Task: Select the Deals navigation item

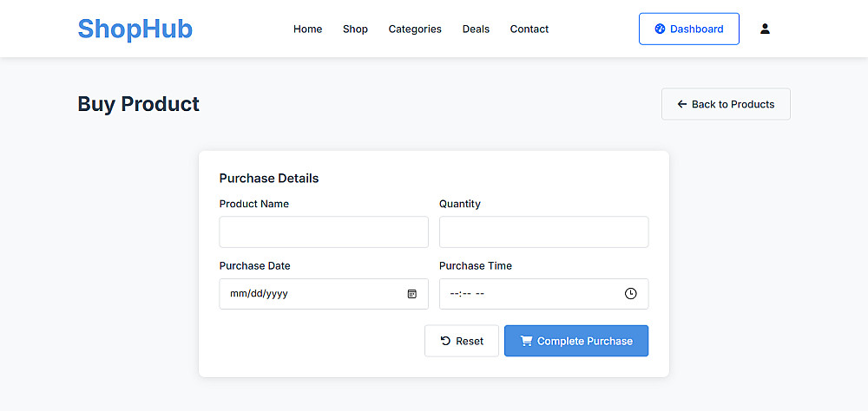Action: [476, 29]
